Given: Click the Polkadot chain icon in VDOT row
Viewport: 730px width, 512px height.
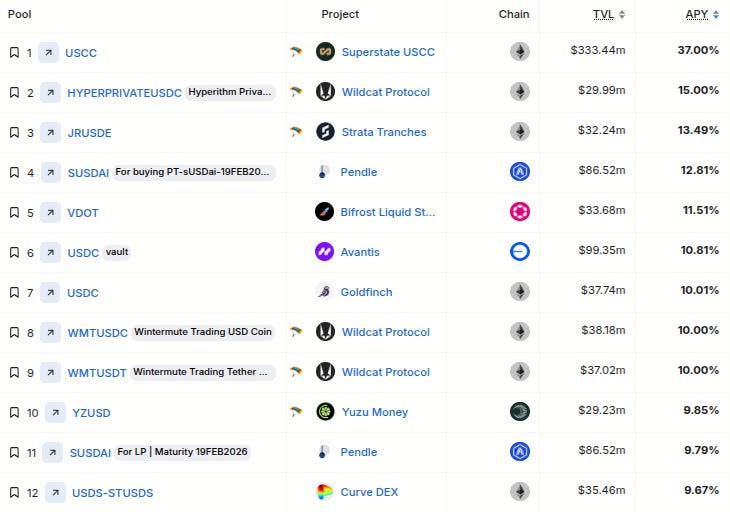Looking at the screenshot, I should 520,212.
